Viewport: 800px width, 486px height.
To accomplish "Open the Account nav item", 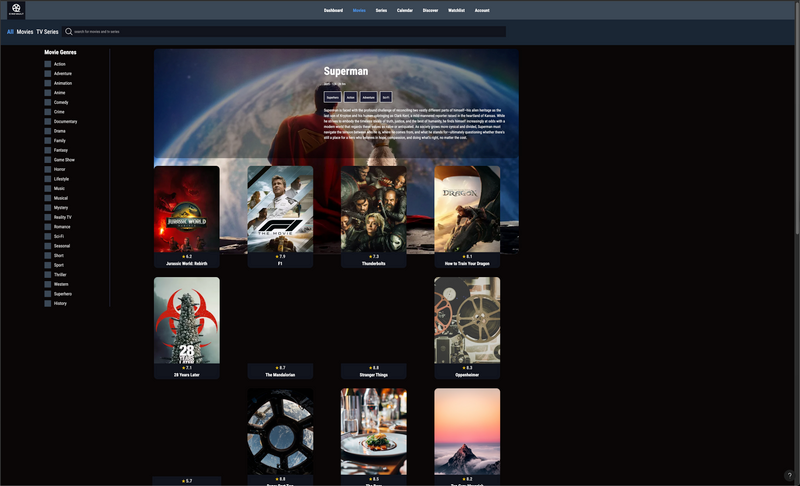I will point(482,10).
